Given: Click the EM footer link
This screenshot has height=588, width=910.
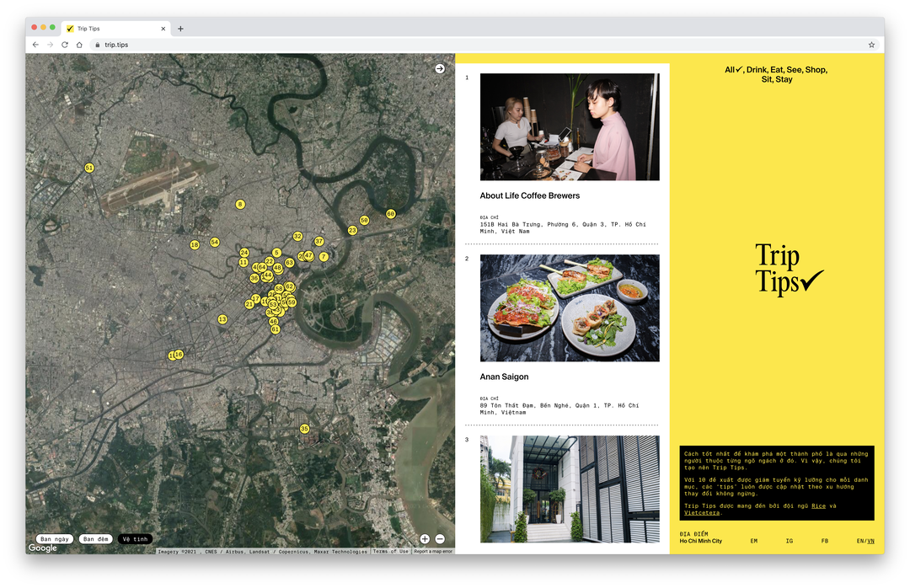Looking at the screenshot, I should click(x=754, y=541).
